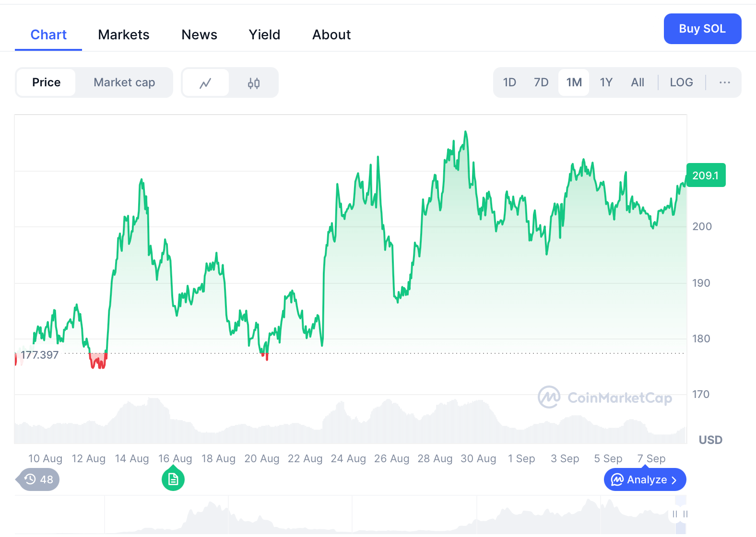This screenshot has height=537, width=756.
Task: Go to the Yield tab
Action: pos(264,35)
